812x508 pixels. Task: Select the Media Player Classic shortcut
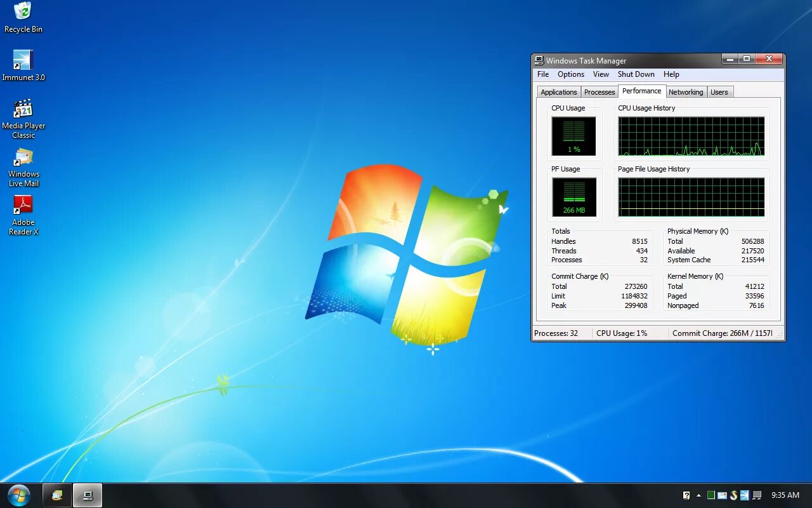pyautogui.click(x=23, y=119)
